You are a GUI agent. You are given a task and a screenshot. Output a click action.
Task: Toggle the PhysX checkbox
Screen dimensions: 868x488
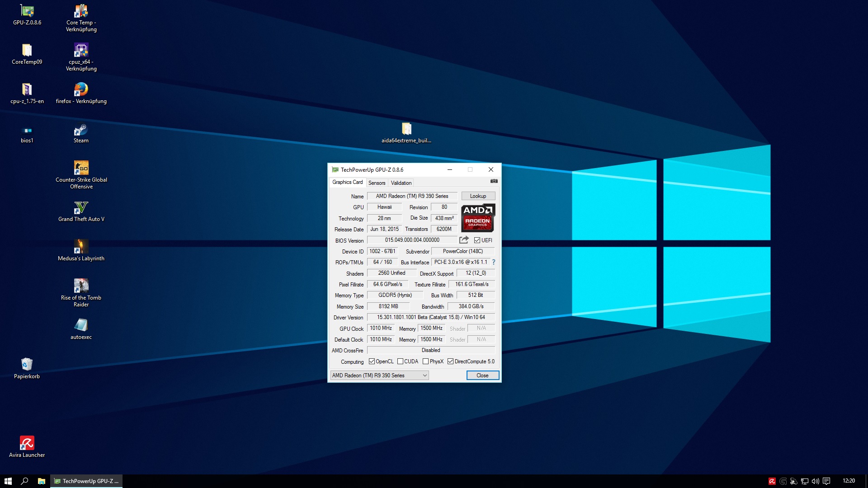pyautogui.click(x=425, y=361)
